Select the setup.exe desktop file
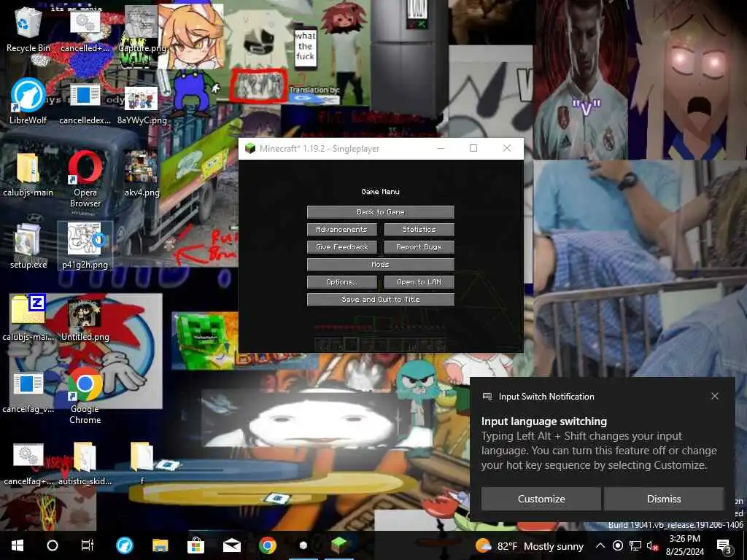747x560 pixels. point(28,246)
